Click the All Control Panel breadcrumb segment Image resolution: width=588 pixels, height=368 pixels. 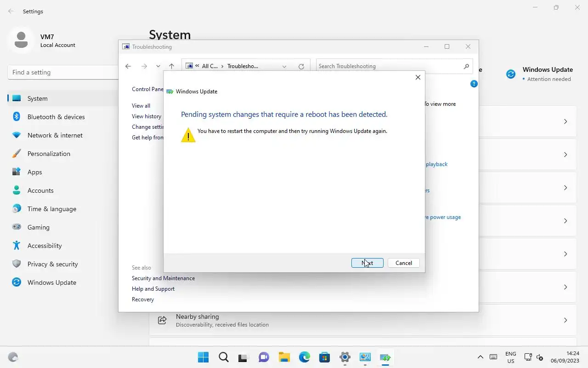209,66
